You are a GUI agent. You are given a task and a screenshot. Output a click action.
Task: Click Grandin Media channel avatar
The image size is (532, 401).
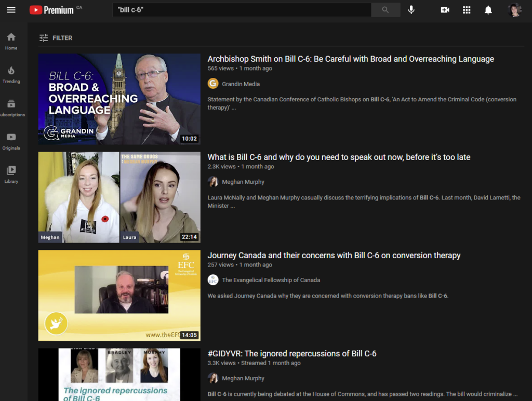click(213, 84)
